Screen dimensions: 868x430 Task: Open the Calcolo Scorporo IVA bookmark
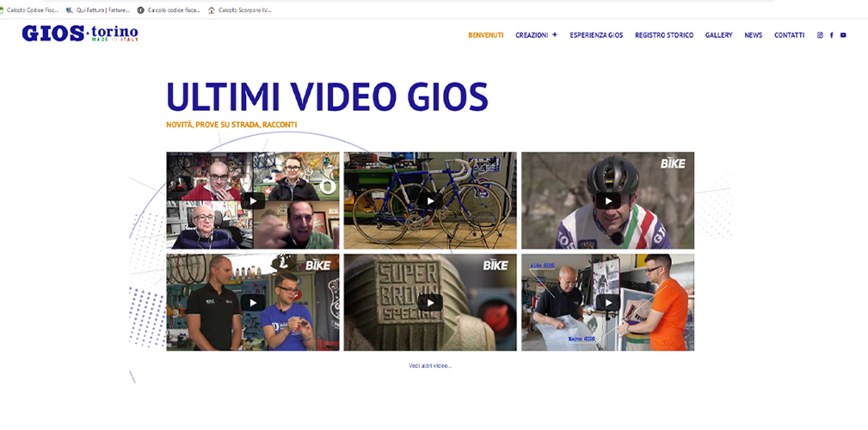point(239,10)
